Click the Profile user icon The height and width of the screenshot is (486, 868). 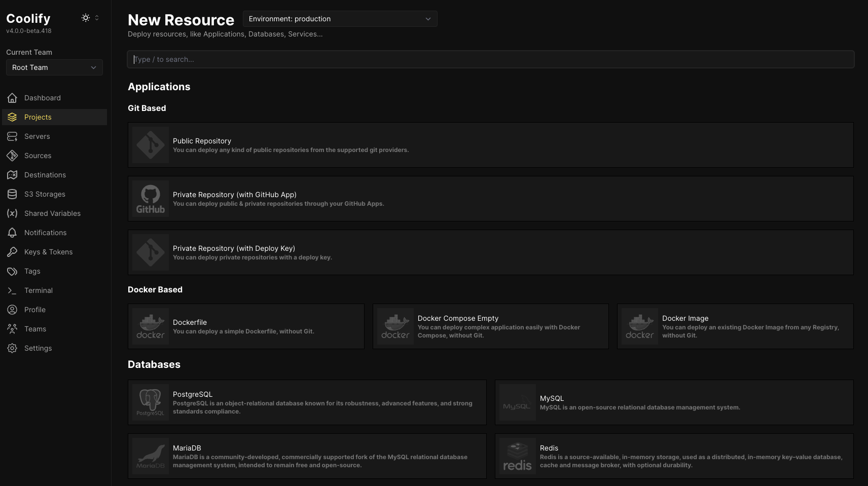(12, 310)
